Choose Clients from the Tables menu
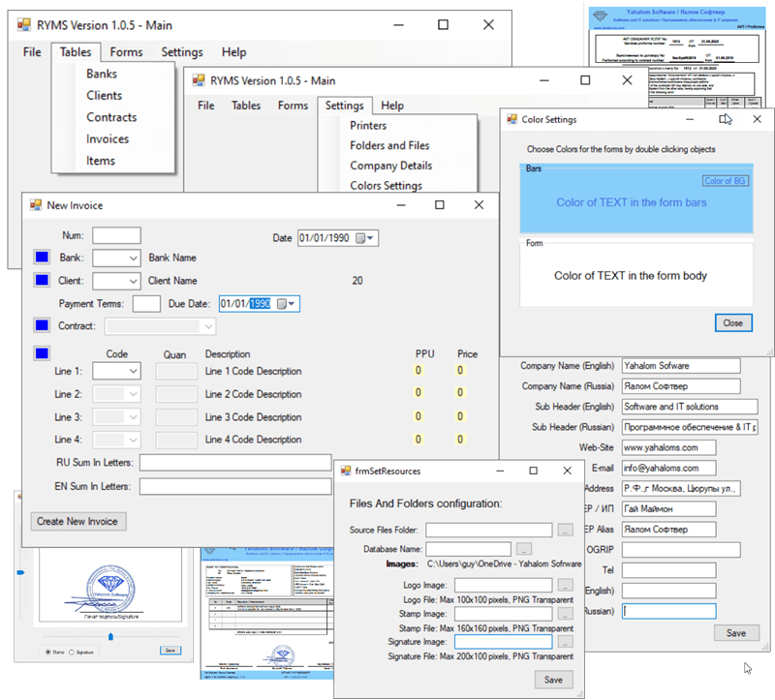 tap(105, 95)
